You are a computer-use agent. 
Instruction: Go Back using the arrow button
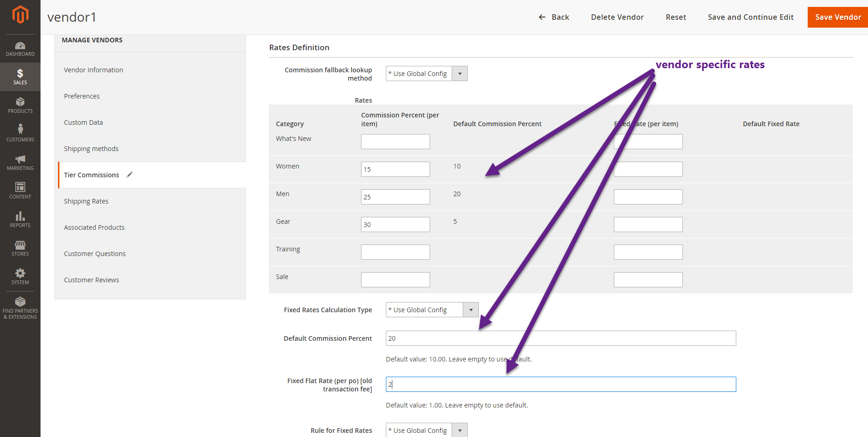[x=553, y=17]
